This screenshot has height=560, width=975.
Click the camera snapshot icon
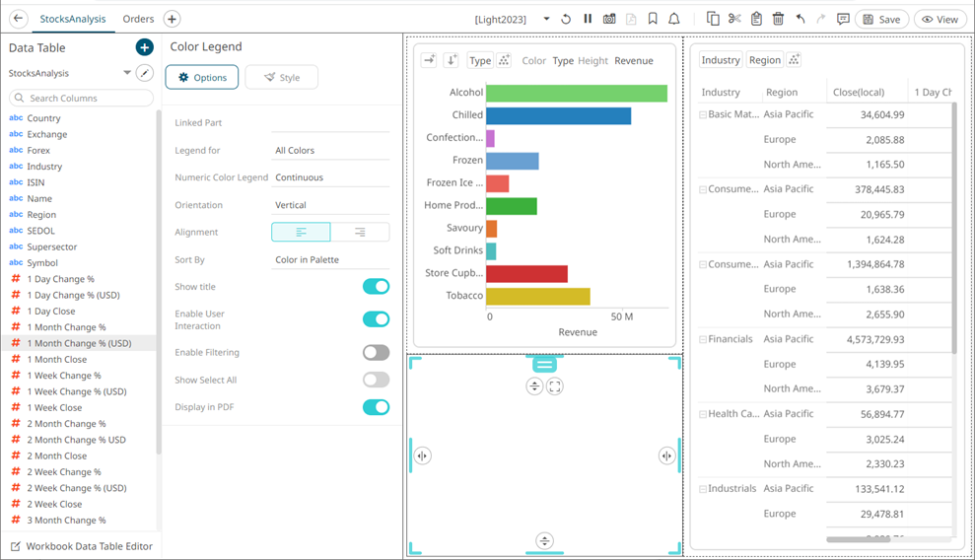point(609,19)
